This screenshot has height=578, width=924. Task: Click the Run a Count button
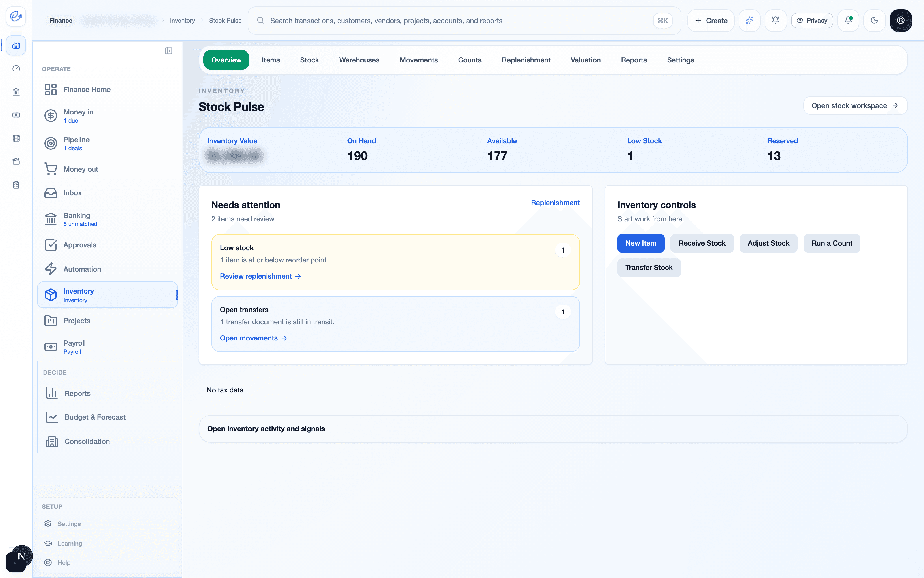pyautogui.click(x=832, y=243)
